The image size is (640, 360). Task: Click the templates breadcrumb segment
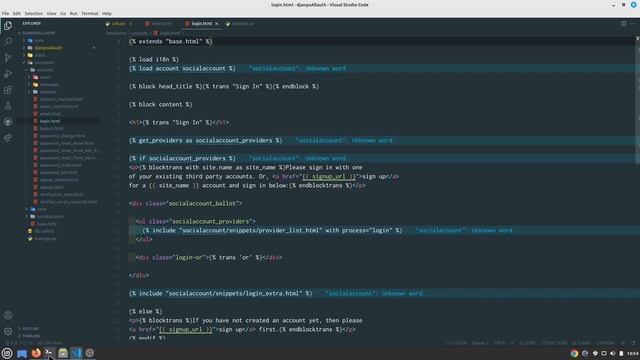[116, 33]
